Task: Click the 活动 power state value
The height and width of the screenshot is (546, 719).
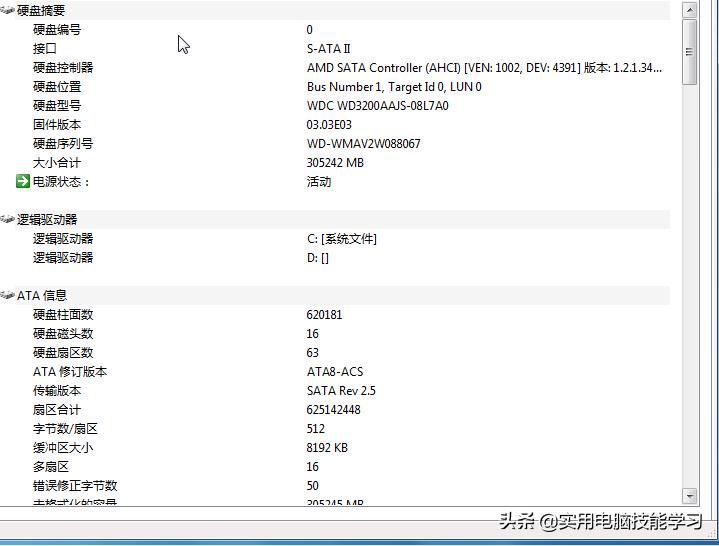Action: [x=319, y=182]
